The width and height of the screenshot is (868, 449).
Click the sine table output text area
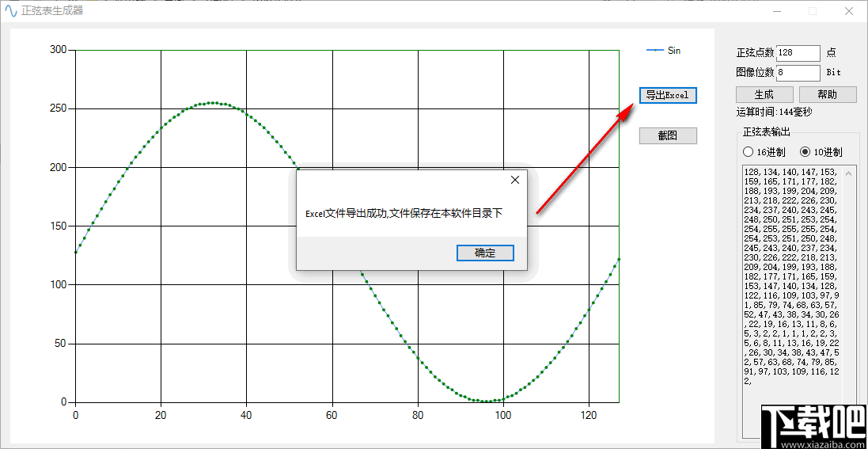pyautogui.click(x=793, y=302)
